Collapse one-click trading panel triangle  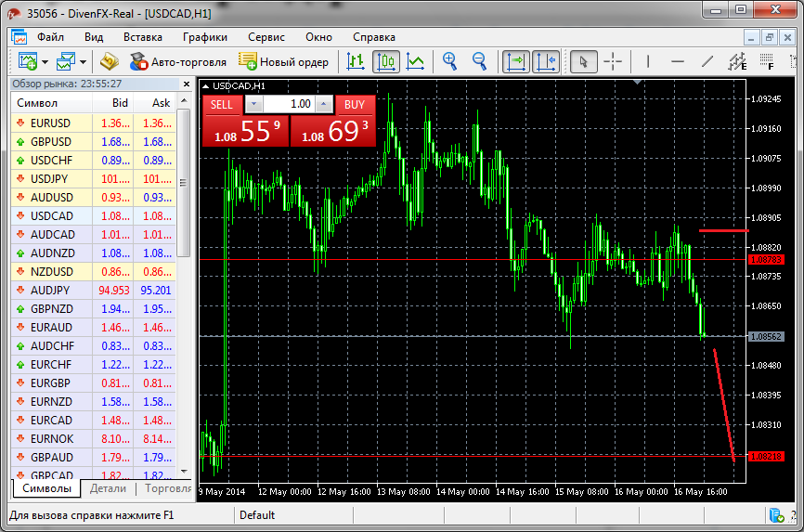(205, 86)
